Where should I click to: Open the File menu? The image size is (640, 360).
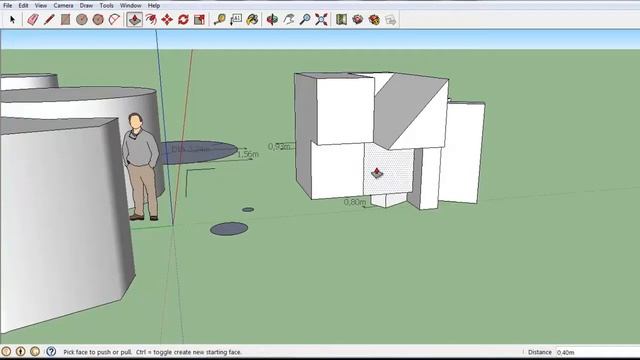(8, 5)
